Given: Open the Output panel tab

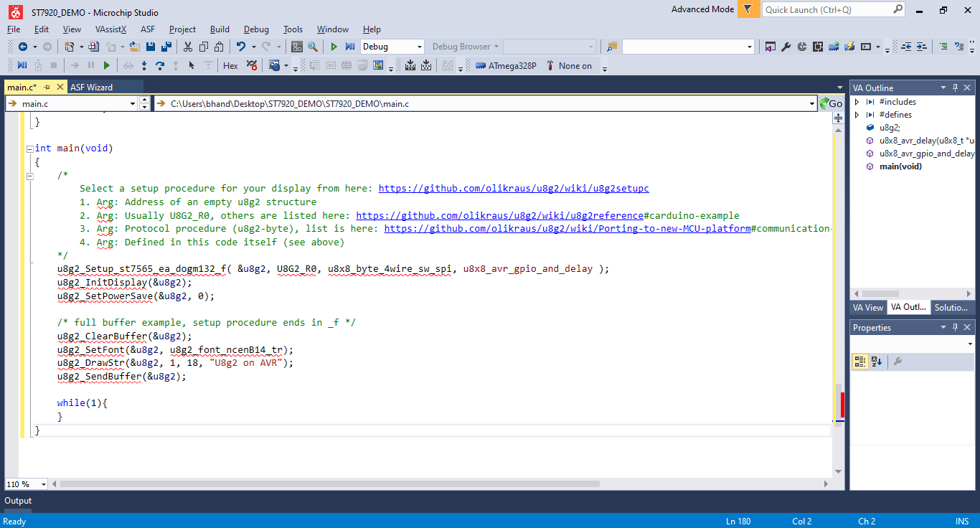Looking at the screenshot, I should click(18, 501).
